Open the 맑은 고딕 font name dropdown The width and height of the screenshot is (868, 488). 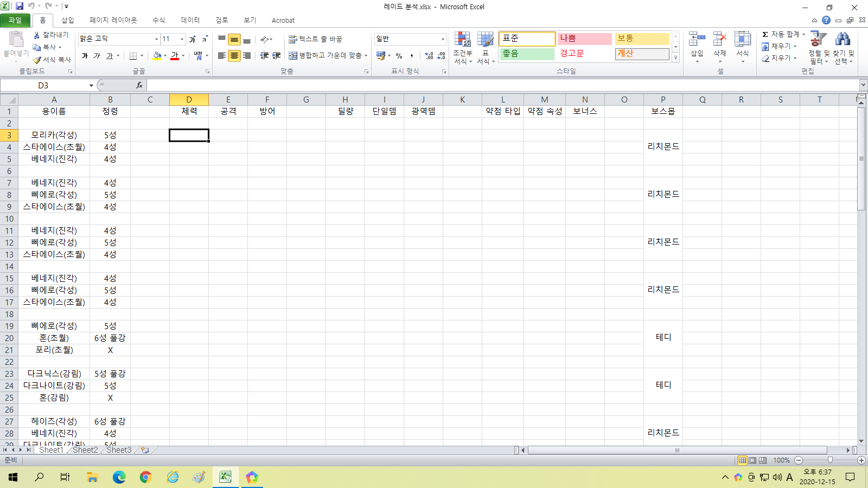156,39
